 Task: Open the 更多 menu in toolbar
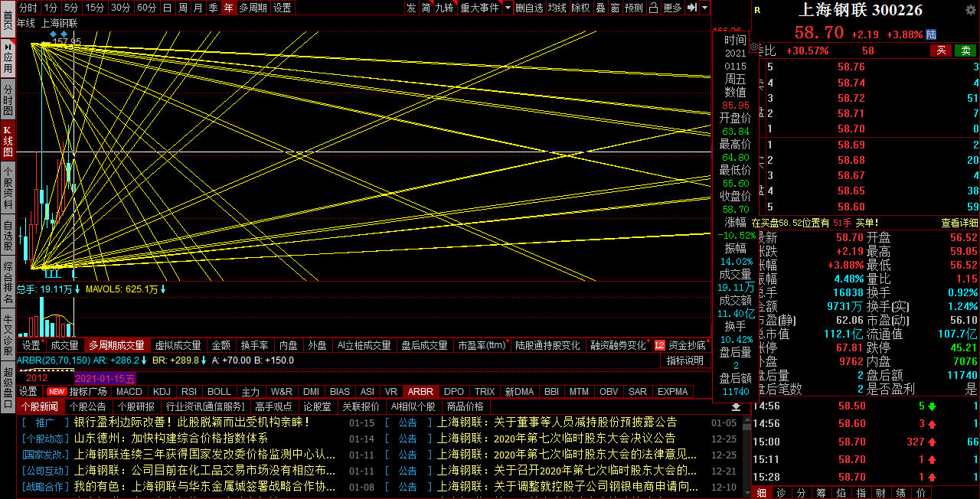672,8
